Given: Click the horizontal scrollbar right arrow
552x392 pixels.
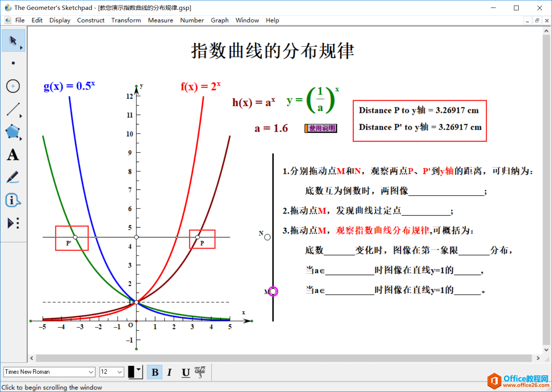Looking at the screenshot, I should coord(538,358).
